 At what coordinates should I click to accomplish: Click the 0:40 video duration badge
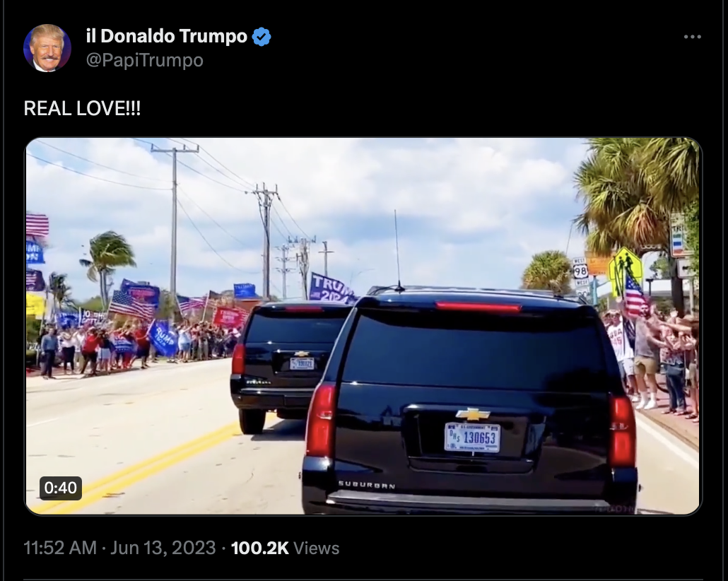click(x=61, y=488)
